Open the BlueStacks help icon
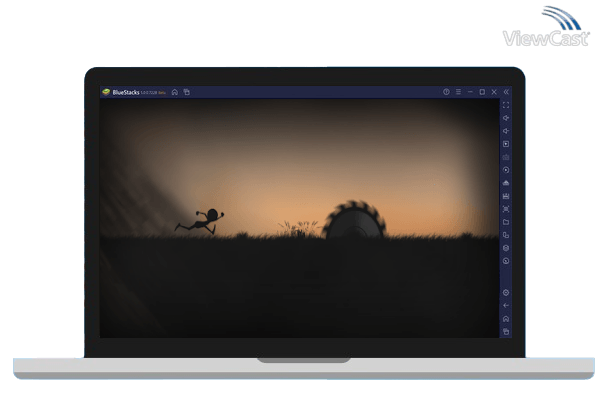 pos(446,92)
